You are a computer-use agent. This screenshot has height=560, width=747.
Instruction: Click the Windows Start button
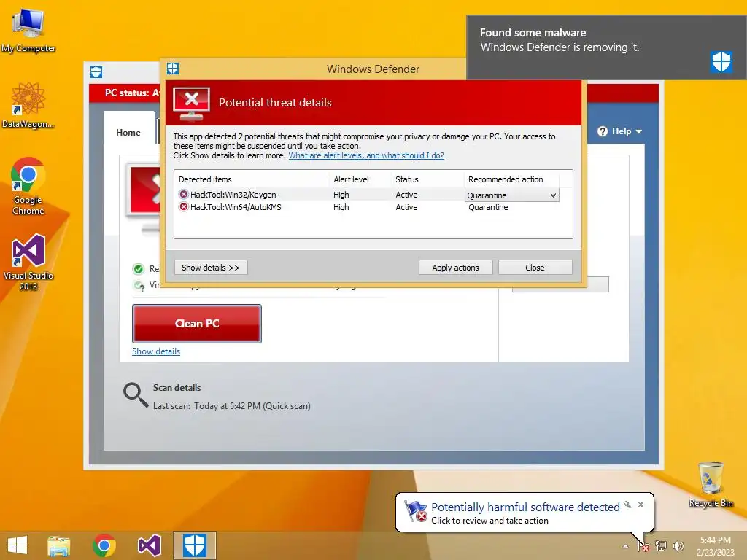pos(18,545)
